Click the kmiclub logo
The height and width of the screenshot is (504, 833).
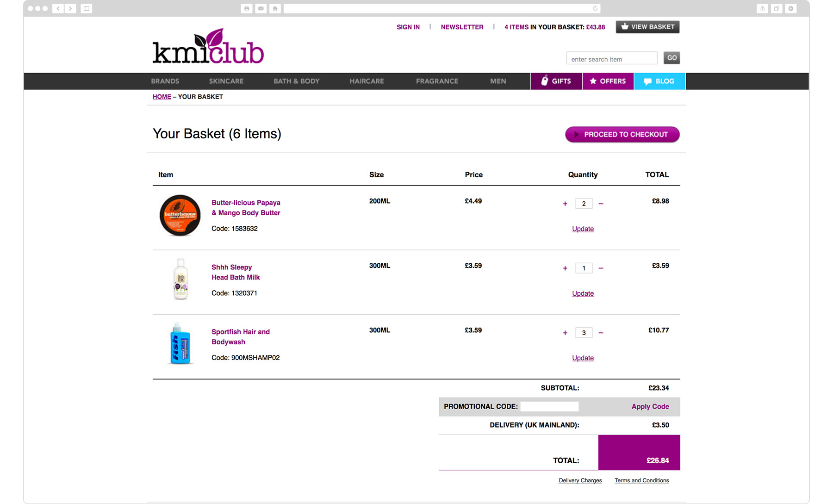click(x=208, y=46)
